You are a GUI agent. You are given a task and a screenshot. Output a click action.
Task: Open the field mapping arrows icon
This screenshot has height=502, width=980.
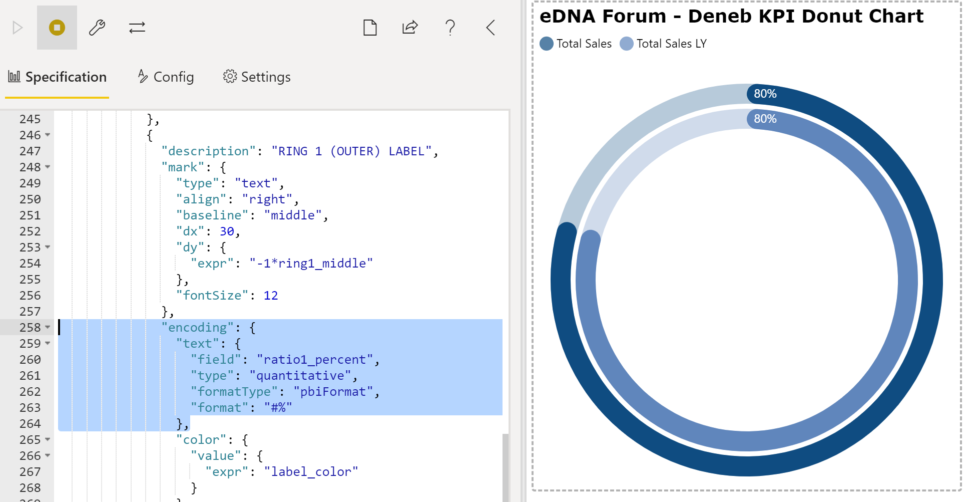[137, 28]
